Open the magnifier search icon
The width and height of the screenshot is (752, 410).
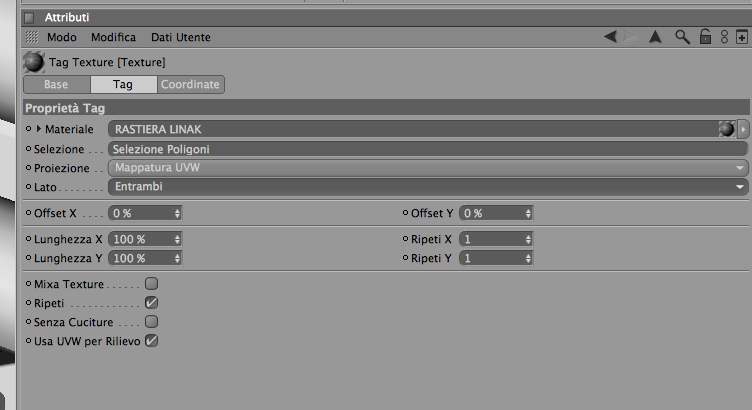pyautogui.click(x=683, y=37)
